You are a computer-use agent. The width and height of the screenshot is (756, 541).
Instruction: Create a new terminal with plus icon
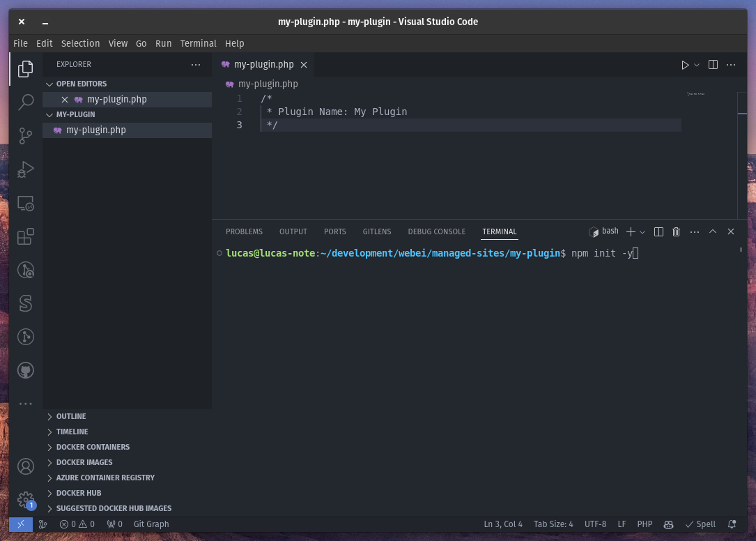click(631, 231)
